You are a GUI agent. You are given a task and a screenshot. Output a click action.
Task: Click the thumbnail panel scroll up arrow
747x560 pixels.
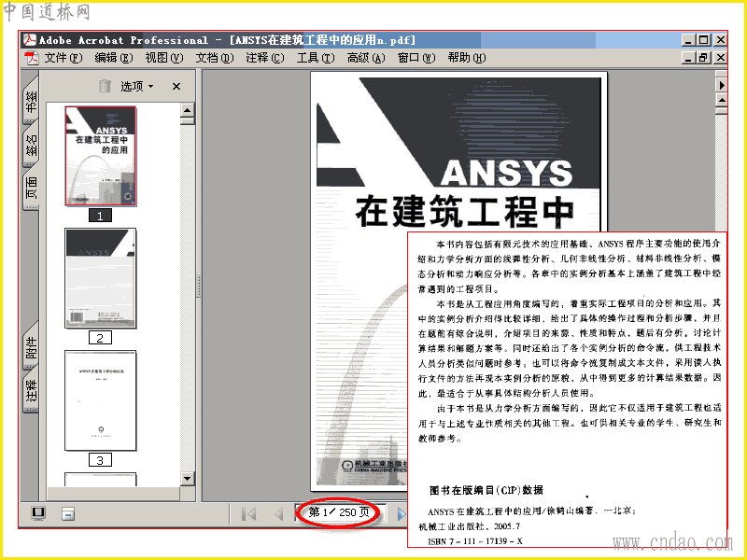click(188, 110)
